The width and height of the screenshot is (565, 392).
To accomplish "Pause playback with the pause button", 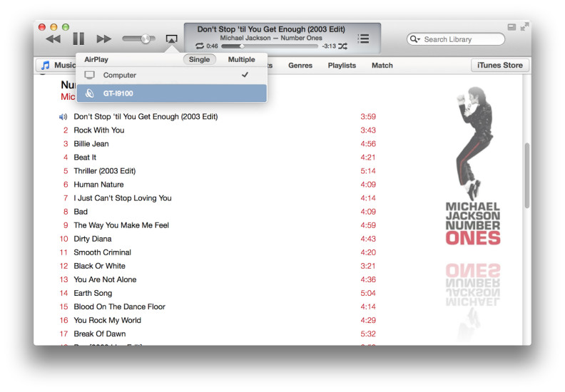I will [78, 39].
